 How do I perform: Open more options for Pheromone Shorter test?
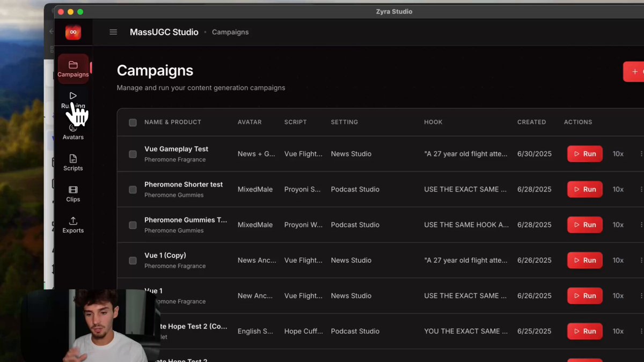[641, 189]
